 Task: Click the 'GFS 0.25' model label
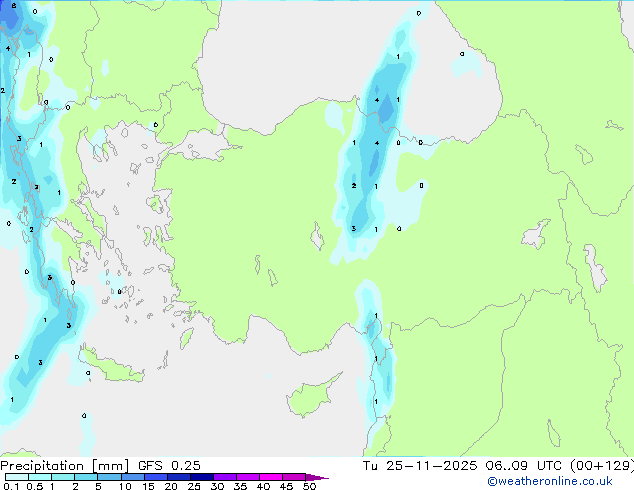(x=169, y=466)
